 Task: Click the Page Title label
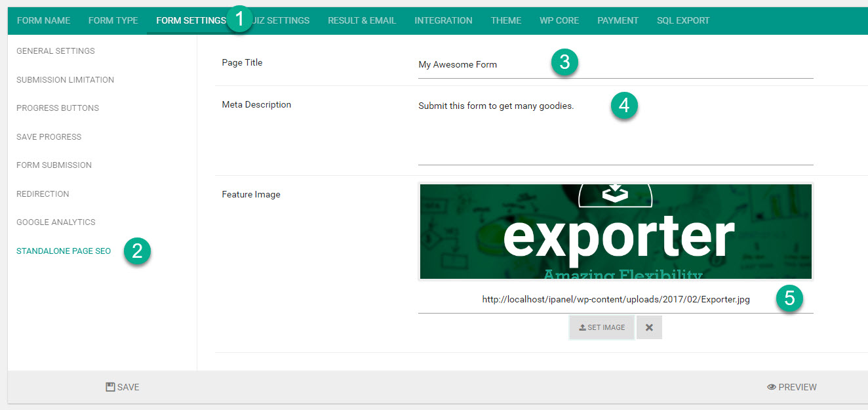(242, 63)
